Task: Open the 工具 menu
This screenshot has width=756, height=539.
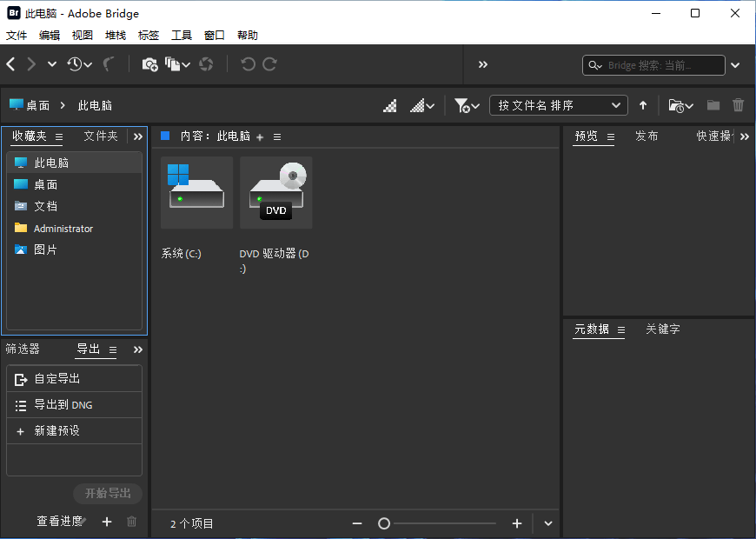Action: point(182,35)
